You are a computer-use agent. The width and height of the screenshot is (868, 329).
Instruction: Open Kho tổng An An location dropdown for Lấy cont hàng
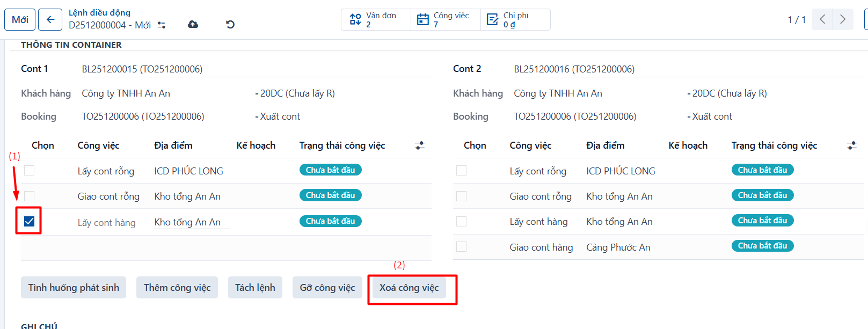click(192, 222)
